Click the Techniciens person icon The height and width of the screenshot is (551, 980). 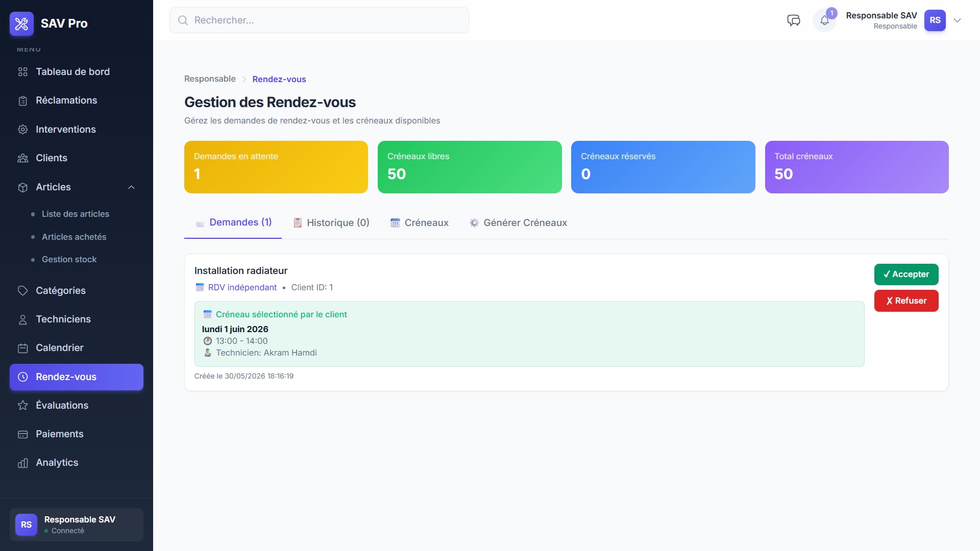[x=22, y=320]
